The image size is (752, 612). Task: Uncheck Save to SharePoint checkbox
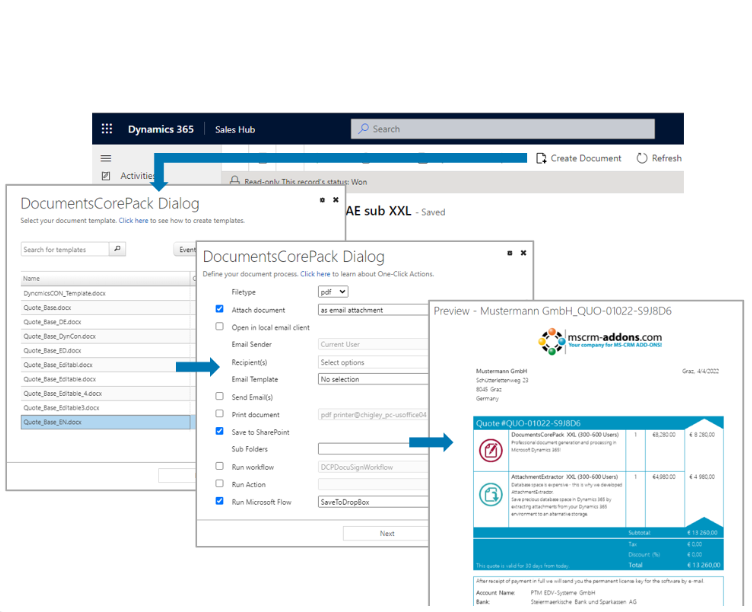pyautogui.click(x=220, y=431)
